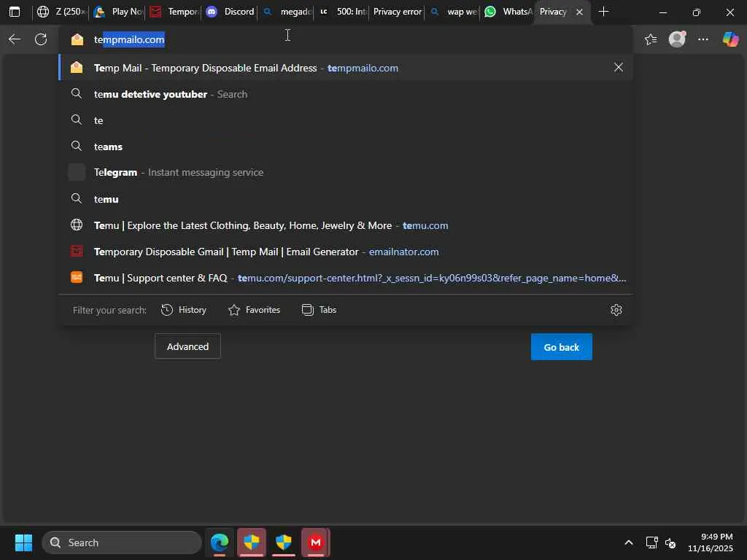Remove the Temp Mail suggestion with its X
The width and height of the screenshot is (747, 560).
pos(619,68)
